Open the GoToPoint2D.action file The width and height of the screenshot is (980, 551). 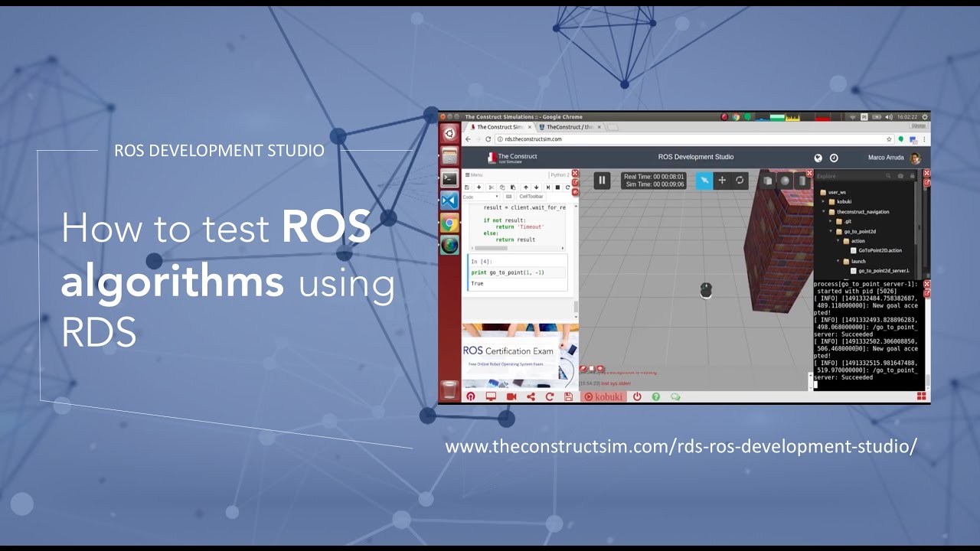(876, 250)
